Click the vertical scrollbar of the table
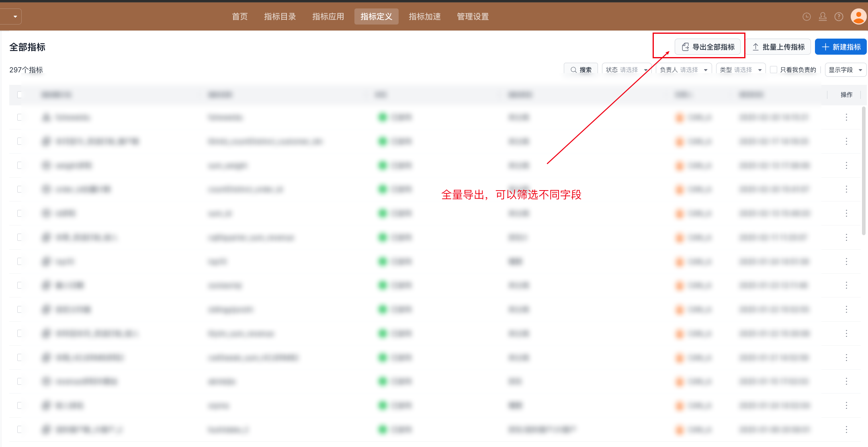Image resolution: width=868 pixels, height=447 pixels. click(864, 170)
